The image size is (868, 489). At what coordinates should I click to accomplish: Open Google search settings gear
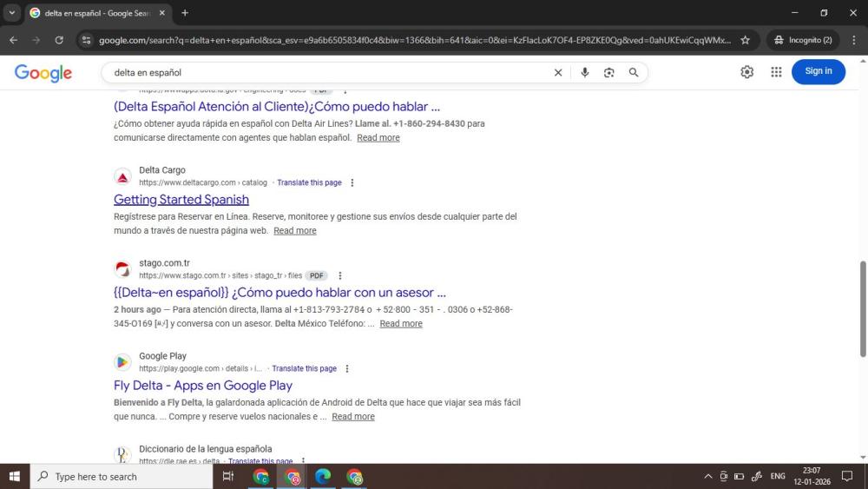746,72
